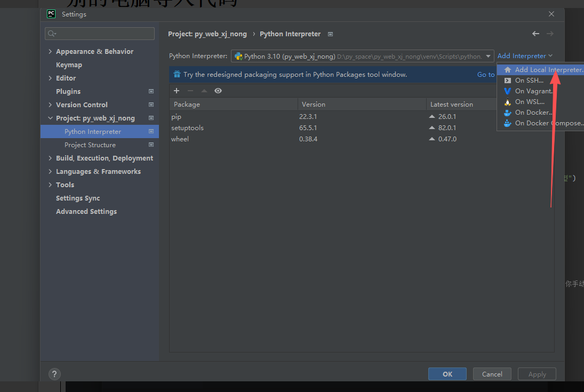
Task: Click the Python icon in the interpreter combo box
Action: pyautogui.click(x=238, y=56)
